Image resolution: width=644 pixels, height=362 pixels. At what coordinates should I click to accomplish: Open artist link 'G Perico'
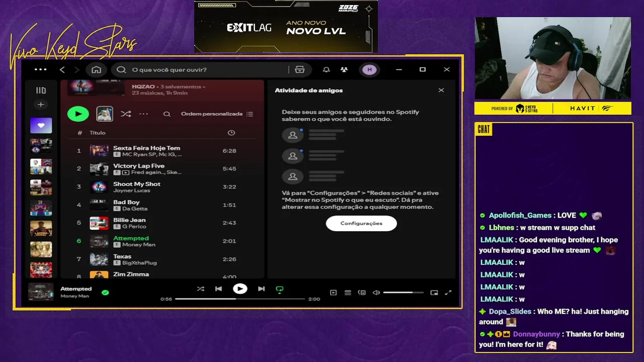(133, 227)
